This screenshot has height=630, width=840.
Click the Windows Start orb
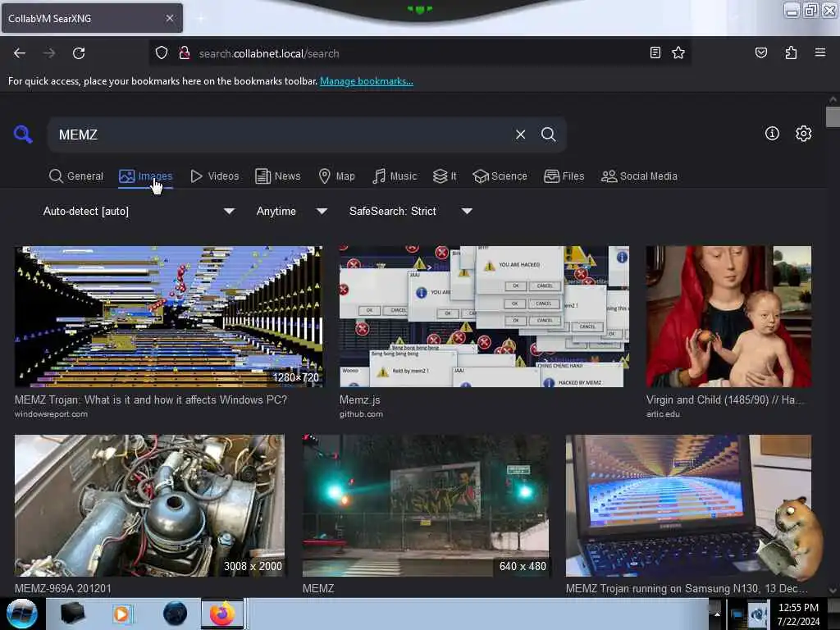coord(21,614)
